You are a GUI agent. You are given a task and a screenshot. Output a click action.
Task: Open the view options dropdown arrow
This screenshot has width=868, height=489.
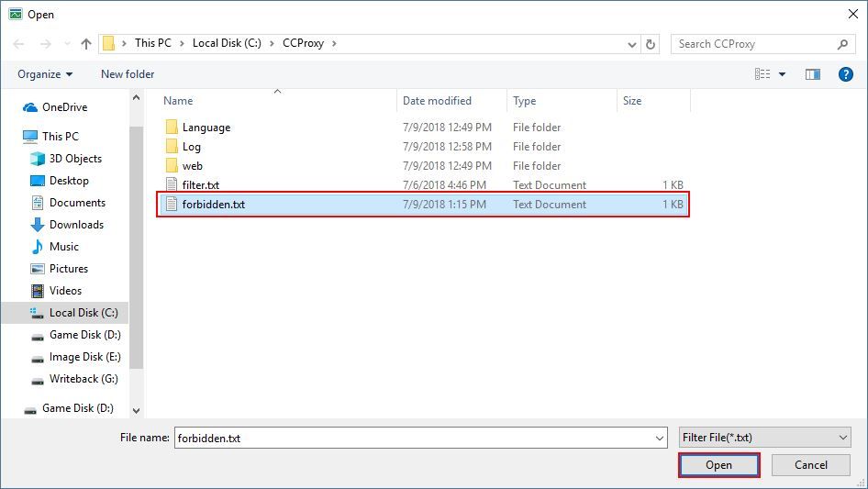click(x=782, y=74)
